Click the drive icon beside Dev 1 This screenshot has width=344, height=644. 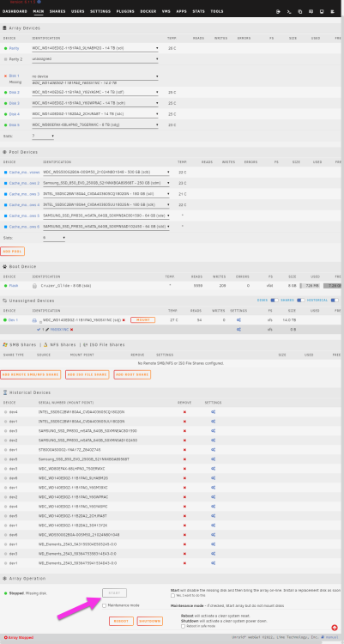pos(35,319)
